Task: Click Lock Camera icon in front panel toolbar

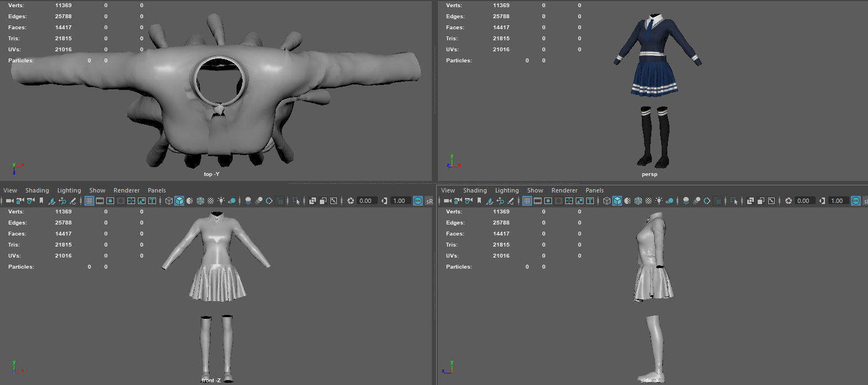Action: [20, 201]
